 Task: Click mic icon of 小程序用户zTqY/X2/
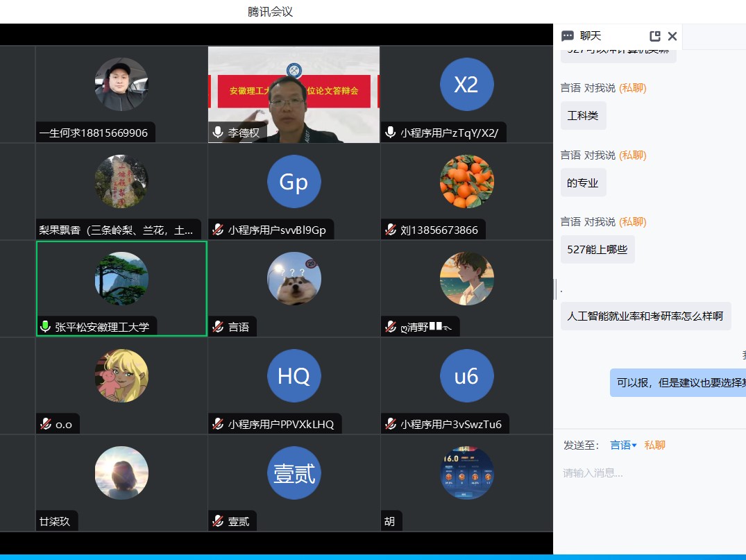coord(391,133)
